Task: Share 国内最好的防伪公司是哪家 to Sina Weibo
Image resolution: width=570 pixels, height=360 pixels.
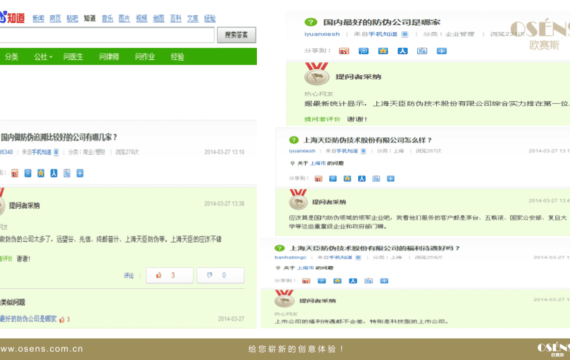Action: pos(344,51)
